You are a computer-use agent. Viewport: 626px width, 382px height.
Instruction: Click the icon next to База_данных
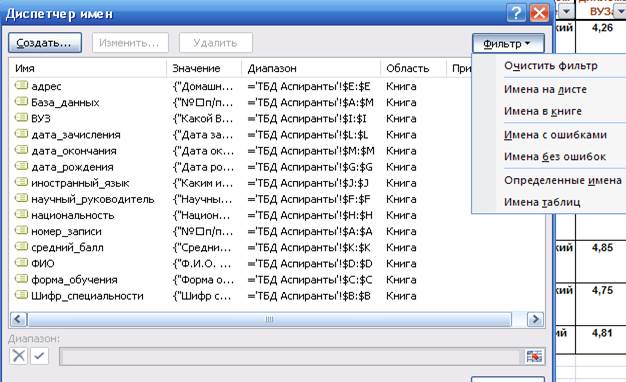21,102
